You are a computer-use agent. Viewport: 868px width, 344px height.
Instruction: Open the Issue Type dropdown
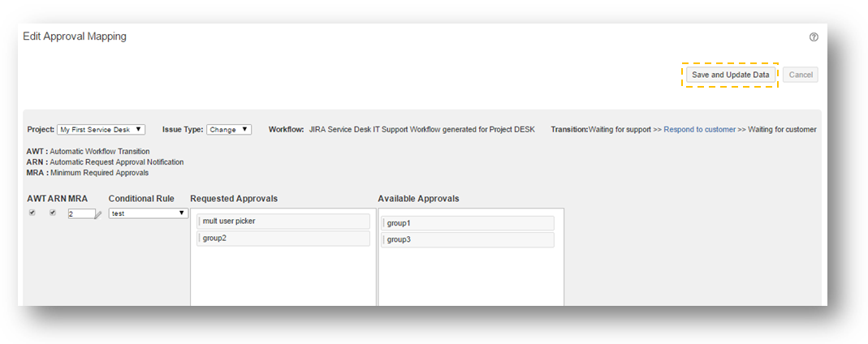click(228, 130)
